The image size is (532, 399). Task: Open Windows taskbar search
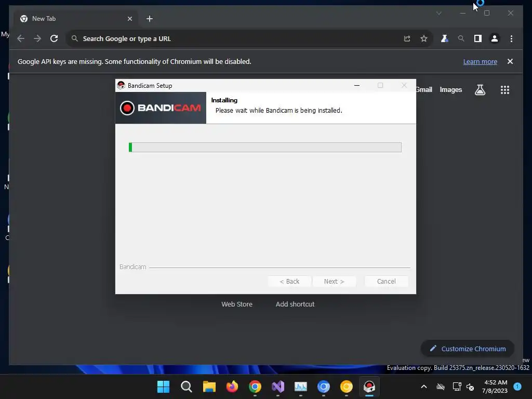click(x=187, y=387)
